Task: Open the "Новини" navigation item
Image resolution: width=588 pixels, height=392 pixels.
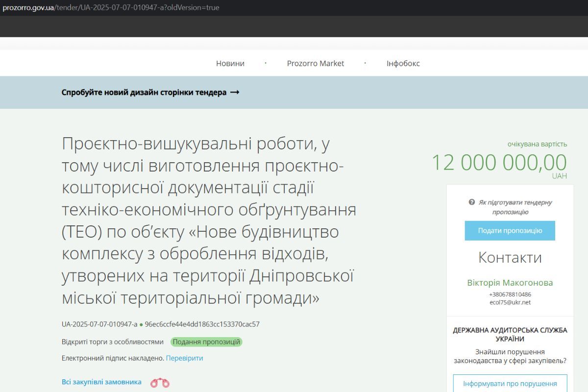Action: coord(229,63)
